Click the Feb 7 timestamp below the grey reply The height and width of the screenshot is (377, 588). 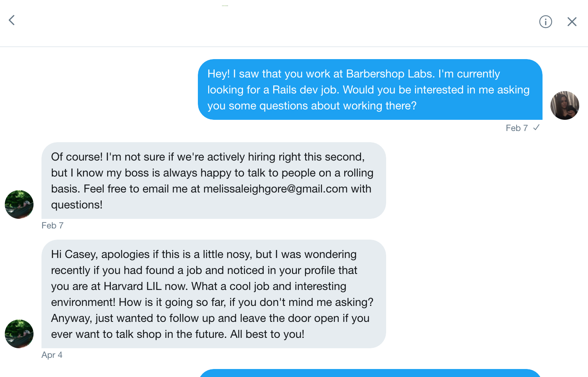click(x=53, y=226)
